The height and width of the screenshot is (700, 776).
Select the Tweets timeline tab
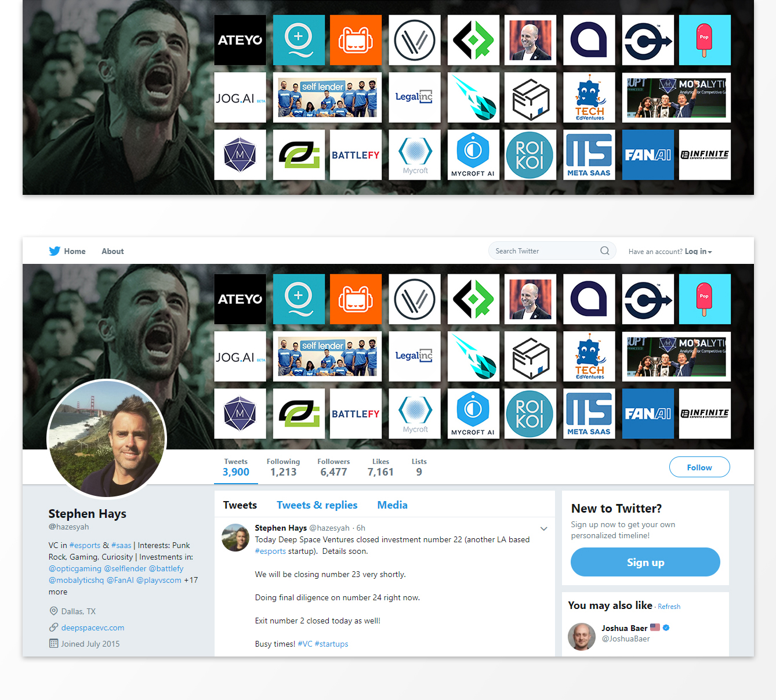pos(240,505)
